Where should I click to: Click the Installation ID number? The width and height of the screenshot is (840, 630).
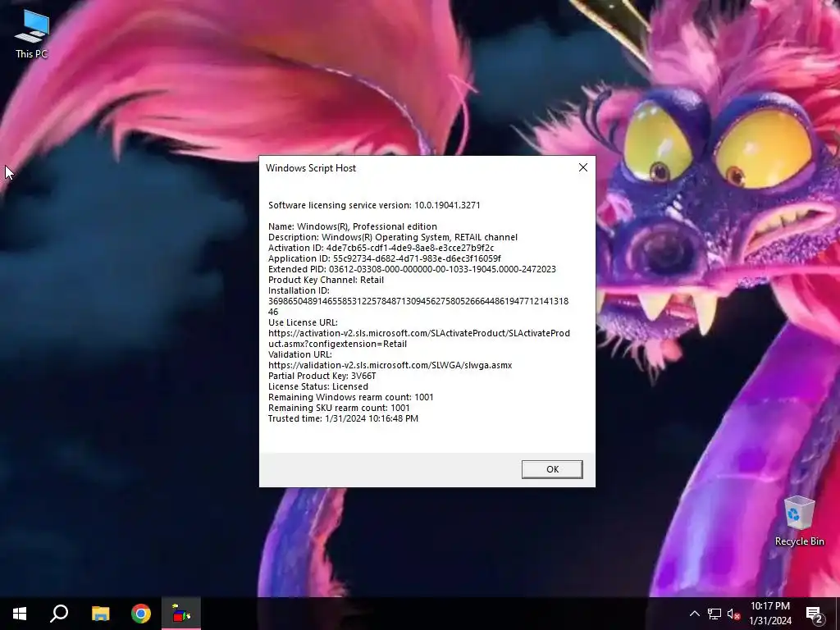pos(418,307)
